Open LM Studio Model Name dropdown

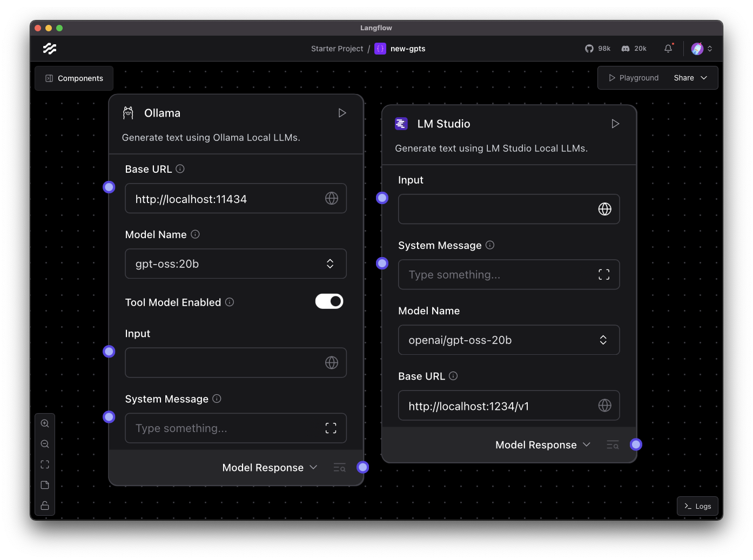[508, 340]
